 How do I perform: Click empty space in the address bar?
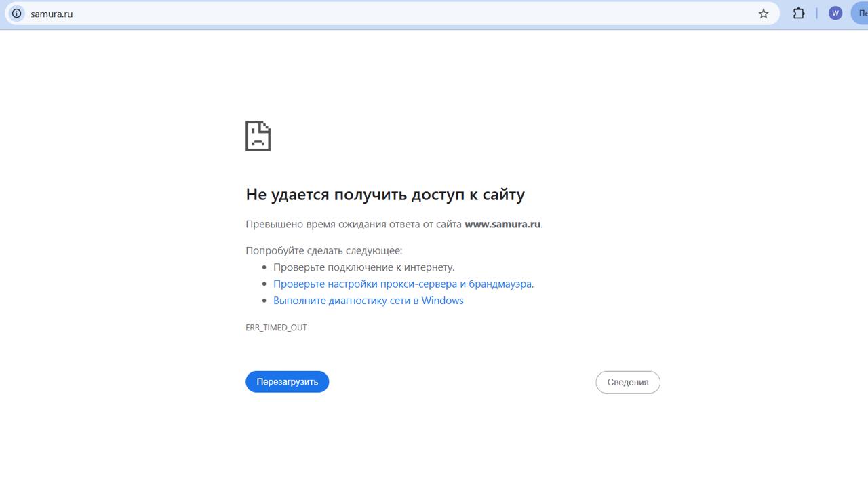click(407, 14)
